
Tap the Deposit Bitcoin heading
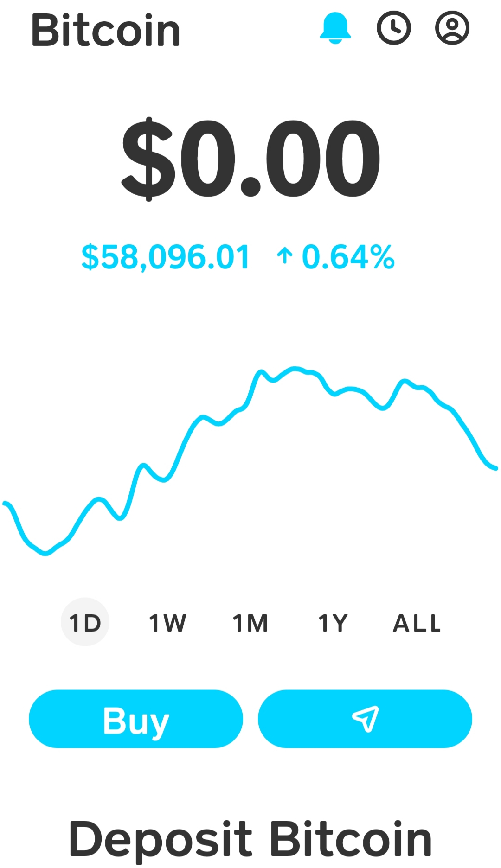pos(250,838)
